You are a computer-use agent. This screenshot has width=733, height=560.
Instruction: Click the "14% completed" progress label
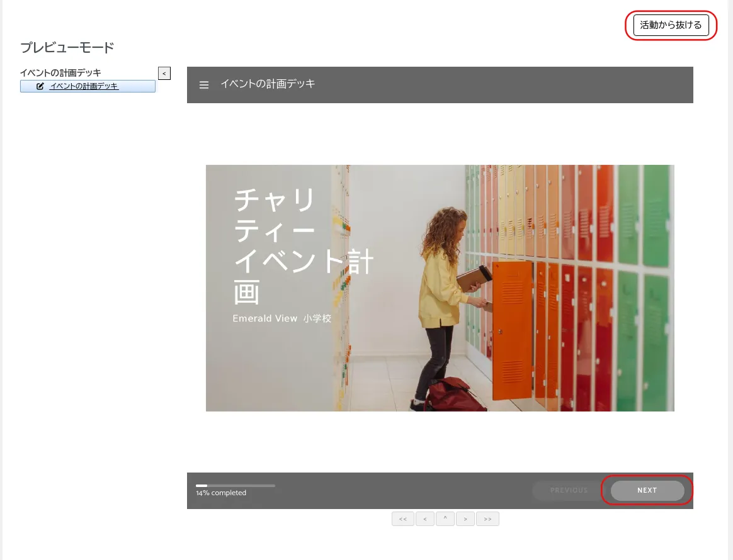221,493
